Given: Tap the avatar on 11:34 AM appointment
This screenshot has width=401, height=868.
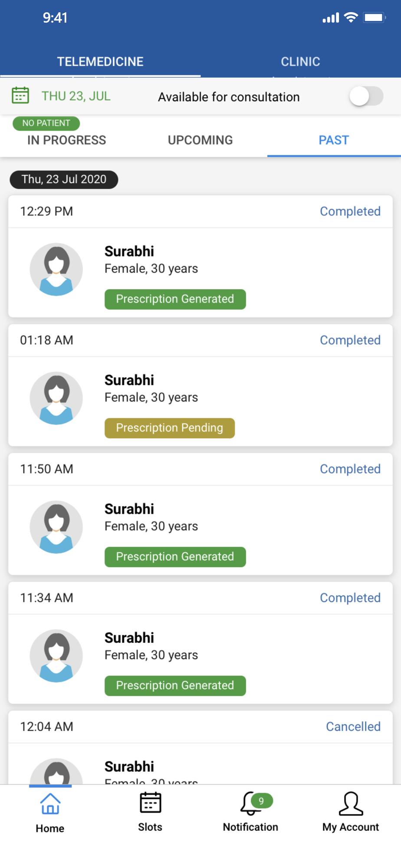Looking at the screenshot, I should coord(56,656).
